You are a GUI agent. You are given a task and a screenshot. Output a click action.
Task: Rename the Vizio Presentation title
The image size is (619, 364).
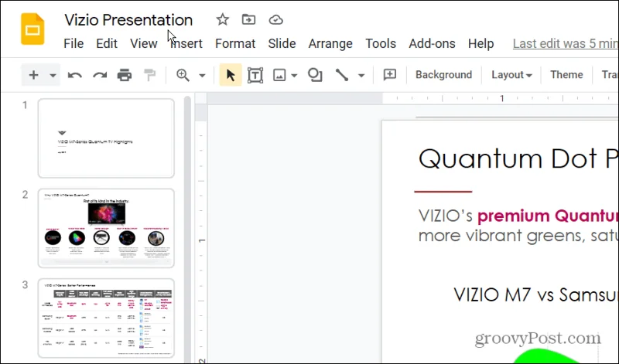tap(128, 20)
